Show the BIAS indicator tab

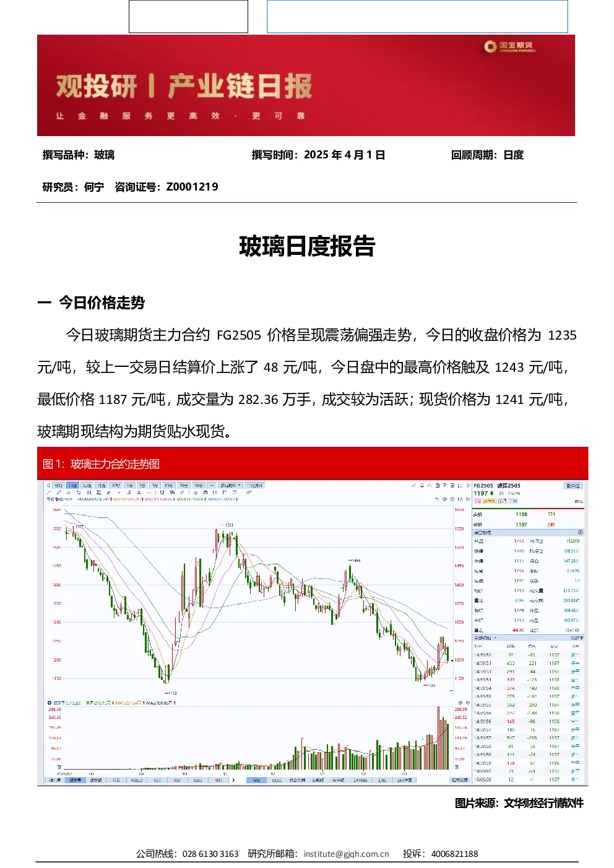[197, 781]
